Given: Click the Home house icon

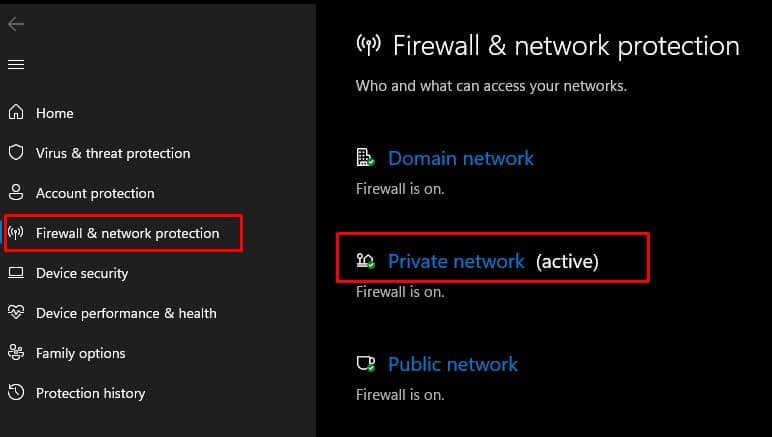Looking at the screenshot, I should click(16, 112).
